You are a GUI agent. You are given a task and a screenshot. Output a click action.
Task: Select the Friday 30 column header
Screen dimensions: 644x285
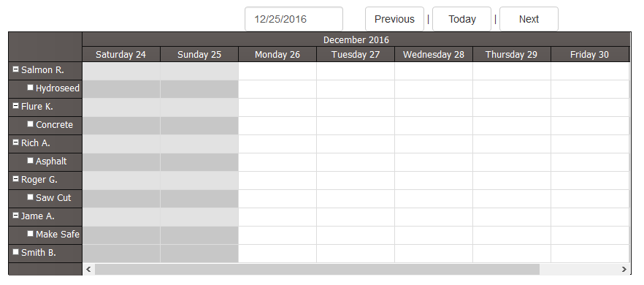pyautogui.click(x=589, y=54)
